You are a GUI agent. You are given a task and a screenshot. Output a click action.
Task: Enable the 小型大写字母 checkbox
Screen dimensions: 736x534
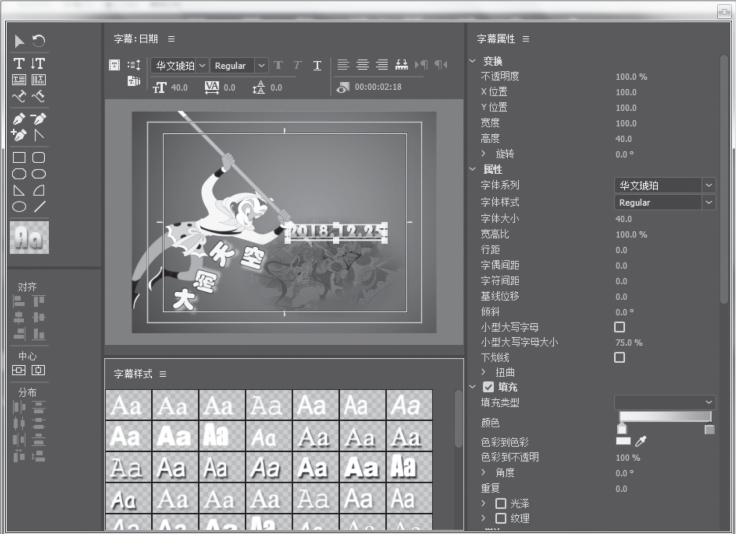(620, 327)
